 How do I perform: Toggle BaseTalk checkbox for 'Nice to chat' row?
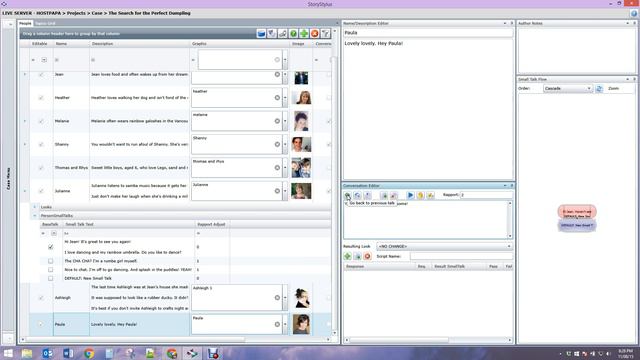[51, 269]
